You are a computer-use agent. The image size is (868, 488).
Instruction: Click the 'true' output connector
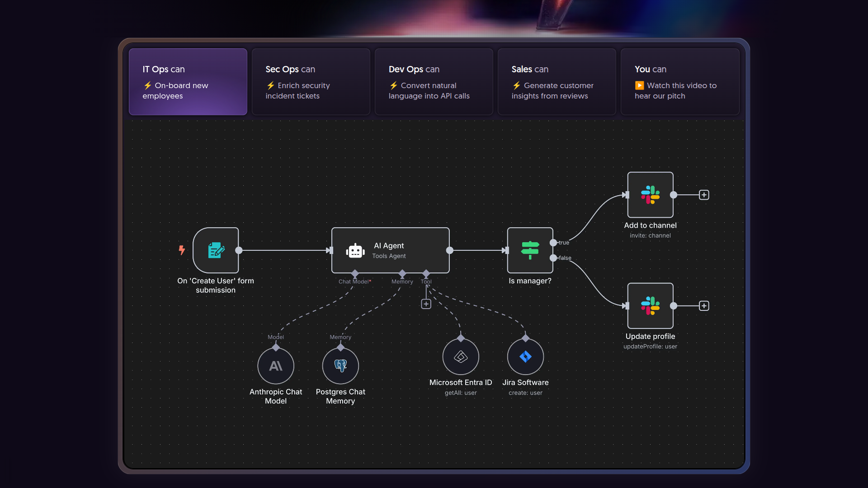(553, 243)
